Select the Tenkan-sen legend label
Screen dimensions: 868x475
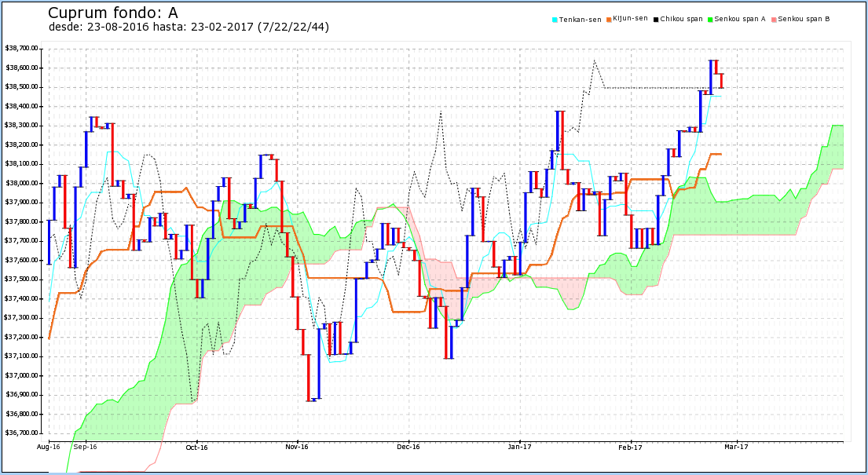click(x=580, y=20)
